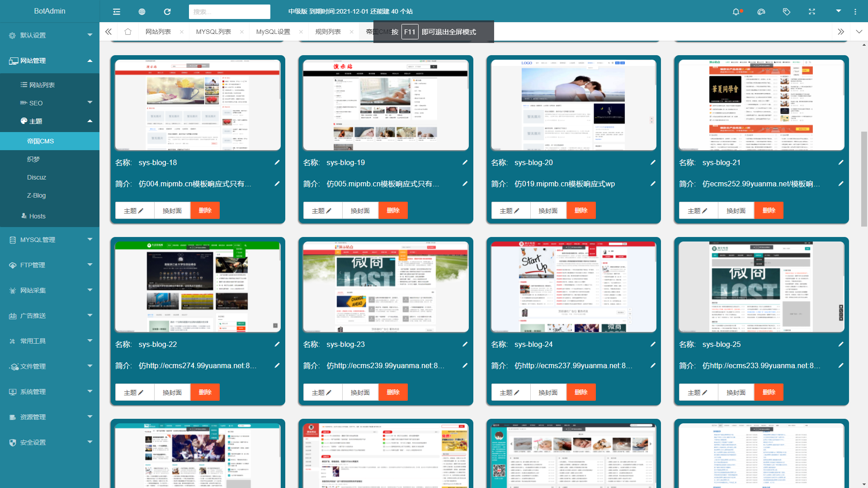868x488 pixels.
Task: Click the tag note icon
Action: pos(787,12)
